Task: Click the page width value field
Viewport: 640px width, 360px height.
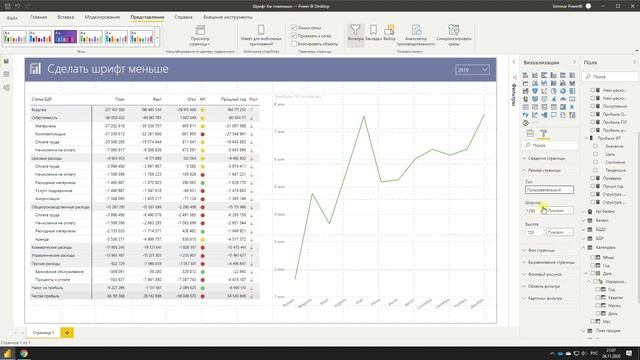Action: point(534,211)
